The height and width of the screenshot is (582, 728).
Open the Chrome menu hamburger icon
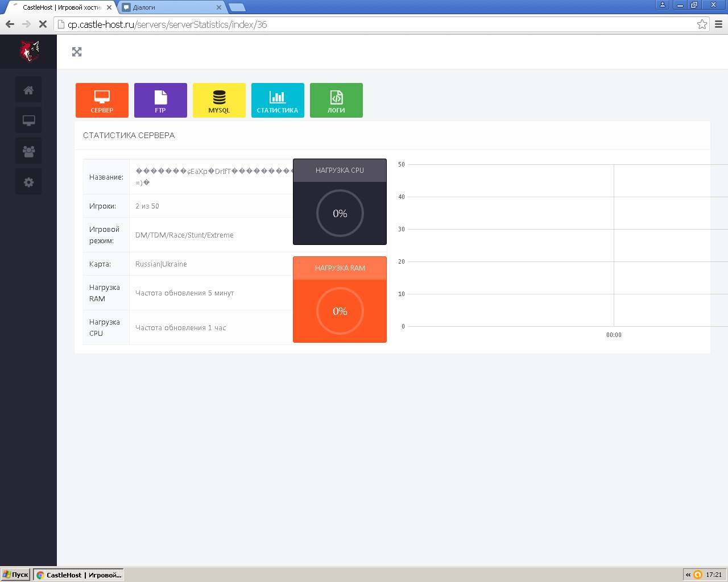pos(718,24)
